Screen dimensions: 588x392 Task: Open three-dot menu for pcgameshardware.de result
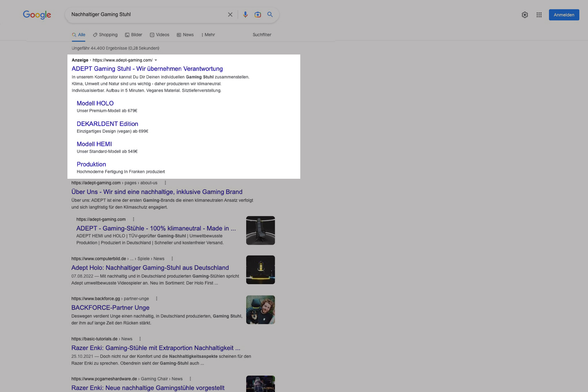coord(191,379)
